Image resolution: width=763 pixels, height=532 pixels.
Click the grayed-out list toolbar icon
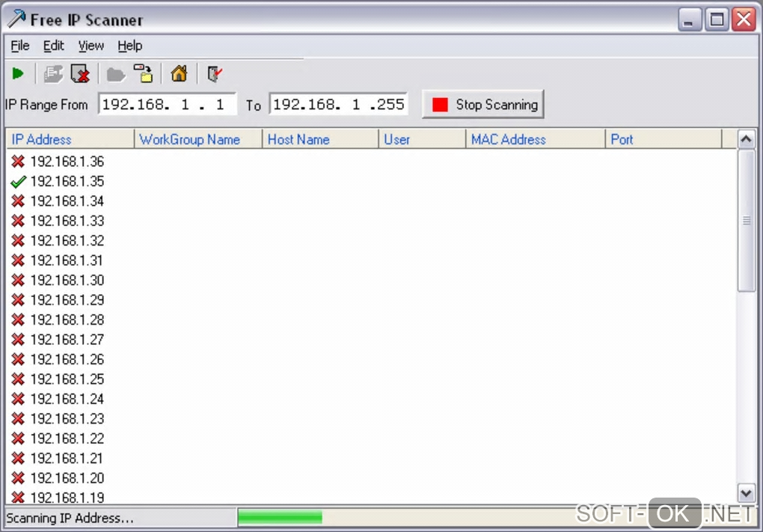coord(53,74)
